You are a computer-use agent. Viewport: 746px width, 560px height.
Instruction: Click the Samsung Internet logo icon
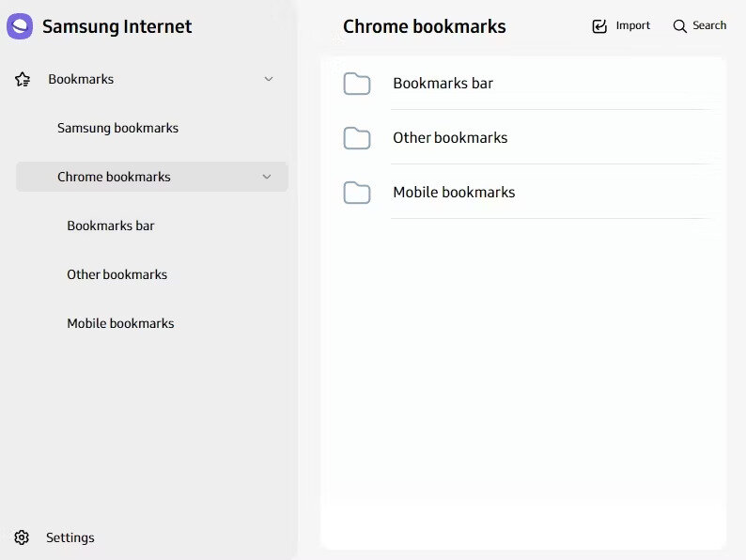(x=20, y=26)
